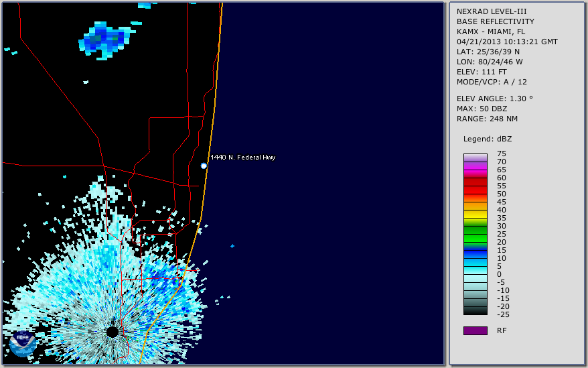
Task: Click the small isolated echo offshore over the ocean
Action: [232, 246]
